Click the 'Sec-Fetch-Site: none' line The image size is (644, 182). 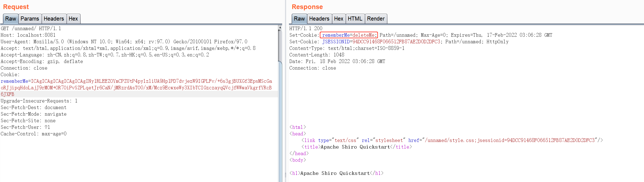[x=28, y=121]
